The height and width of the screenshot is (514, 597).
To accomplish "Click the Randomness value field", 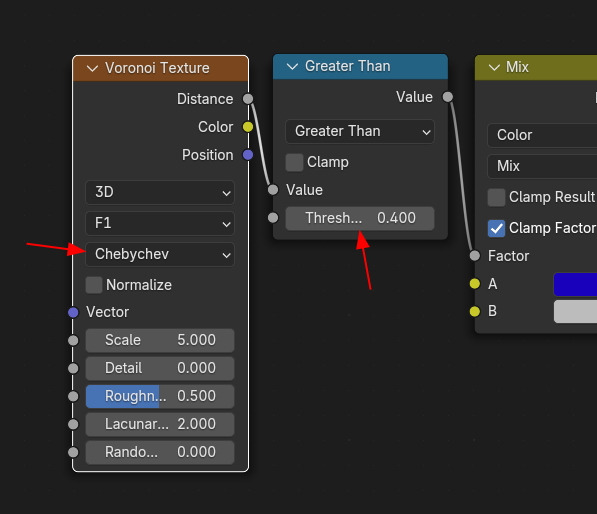I will [x=160, y=452].
